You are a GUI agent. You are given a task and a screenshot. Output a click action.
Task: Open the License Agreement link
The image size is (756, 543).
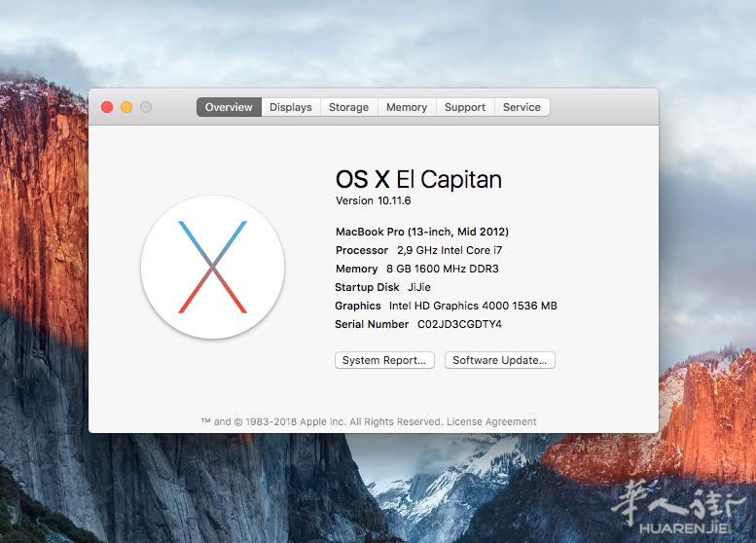pos(491,421)
